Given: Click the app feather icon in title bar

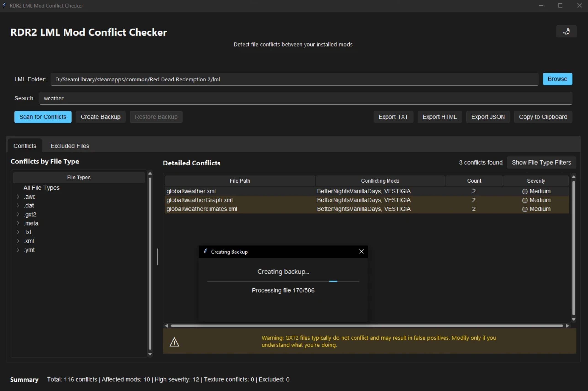Looking at the screenshot, I should coord(4,5).
